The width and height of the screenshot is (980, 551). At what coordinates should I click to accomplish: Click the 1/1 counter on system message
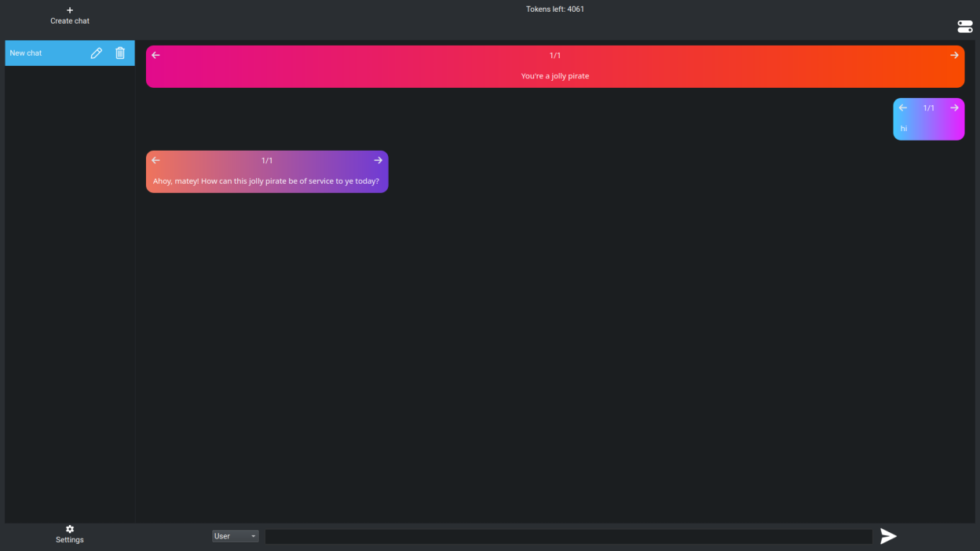[x=555, y=56]
